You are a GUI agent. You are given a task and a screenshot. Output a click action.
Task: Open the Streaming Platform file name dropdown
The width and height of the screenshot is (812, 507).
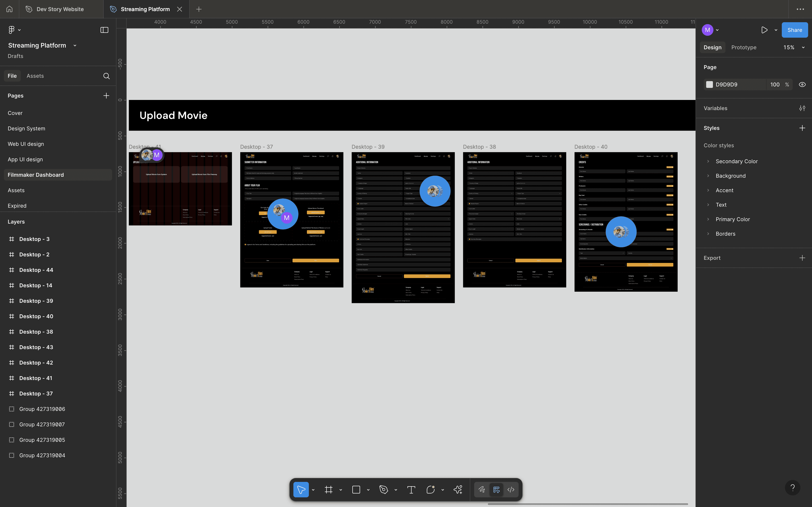(x=75, y=46)
